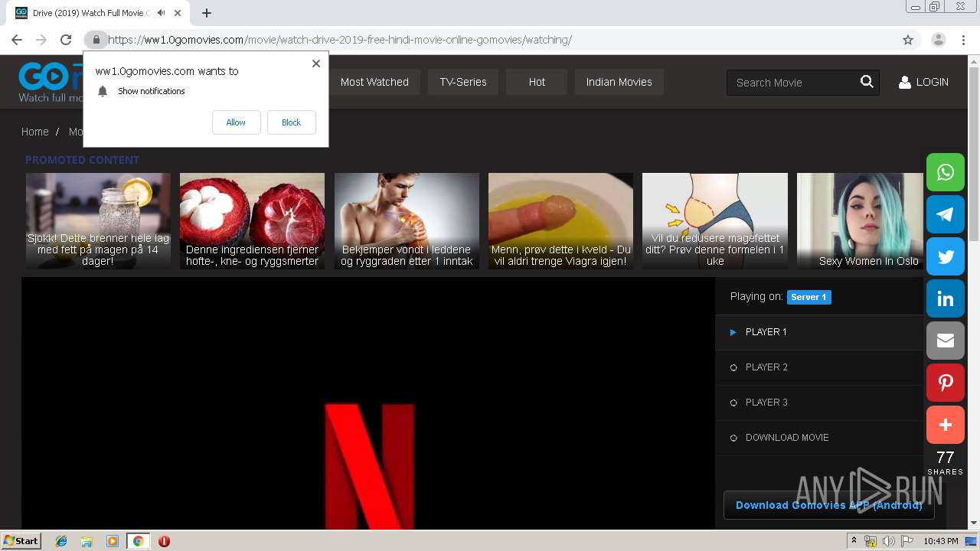The width and height of the screenshot is (980, 551).
Task: Click system clock showing 10:43 PM
Action: pos(940,541)
